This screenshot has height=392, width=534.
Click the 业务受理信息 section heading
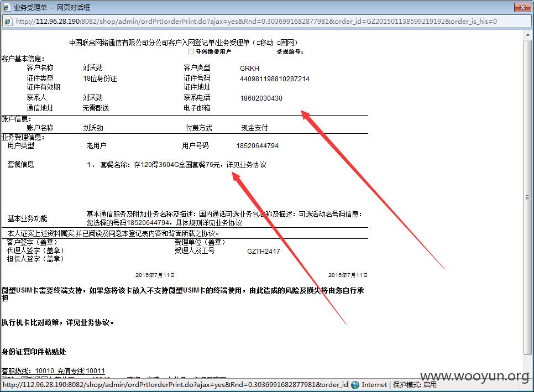pos(23,137)
